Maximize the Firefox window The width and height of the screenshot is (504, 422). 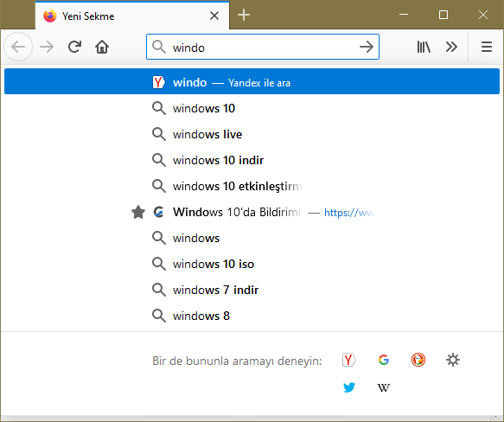[443, 15]
